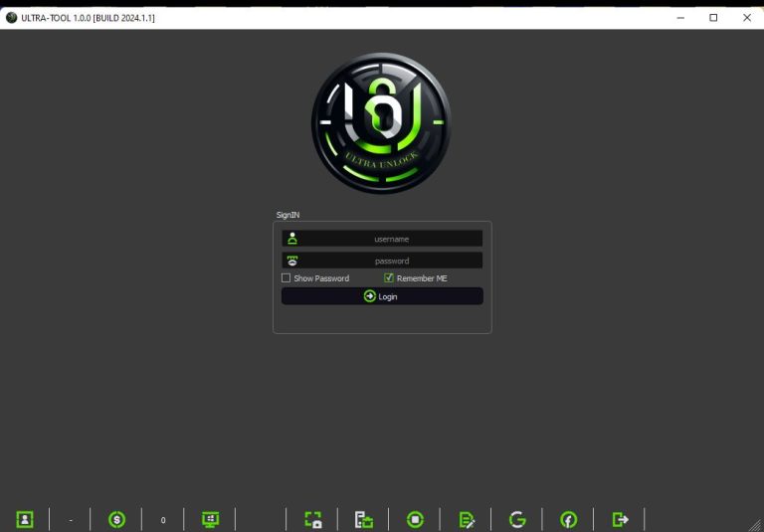Click the user profile icon in bottom bar
Viewport: 764px width, 532px height.
point(25,519)
